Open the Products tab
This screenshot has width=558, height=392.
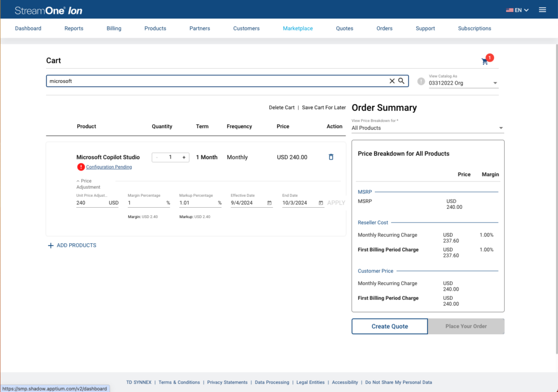click(155, 28)
